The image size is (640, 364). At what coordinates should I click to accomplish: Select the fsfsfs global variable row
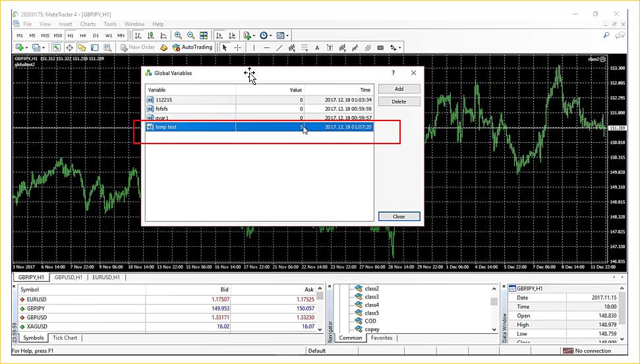point(259,109)
